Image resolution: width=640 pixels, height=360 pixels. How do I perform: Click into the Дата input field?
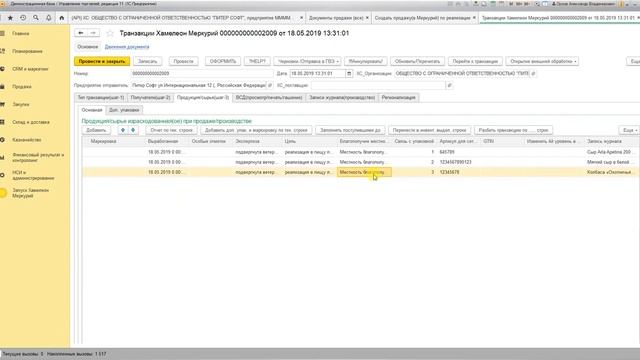318,73
